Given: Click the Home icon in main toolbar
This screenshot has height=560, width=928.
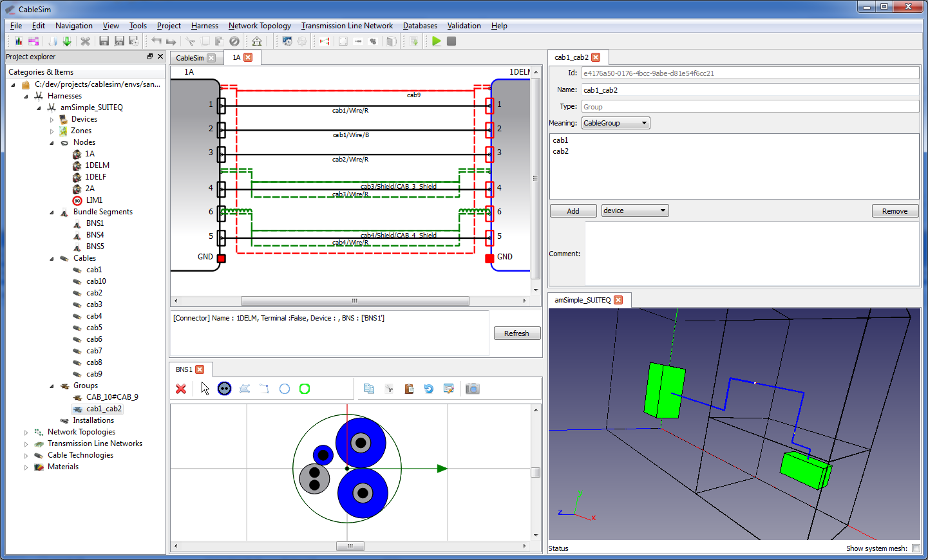Looking at the screenshot, I should pyautogui.click(x=257, y=41).
